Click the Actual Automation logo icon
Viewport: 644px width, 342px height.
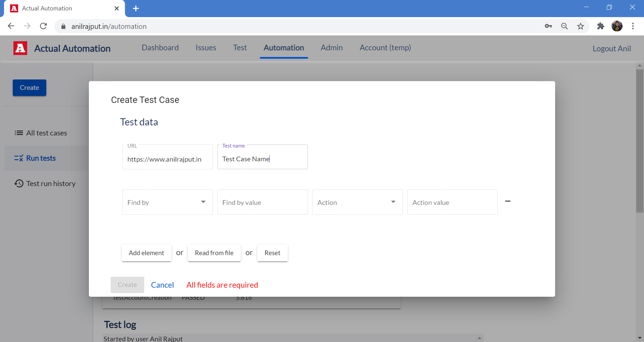point(20,48)
